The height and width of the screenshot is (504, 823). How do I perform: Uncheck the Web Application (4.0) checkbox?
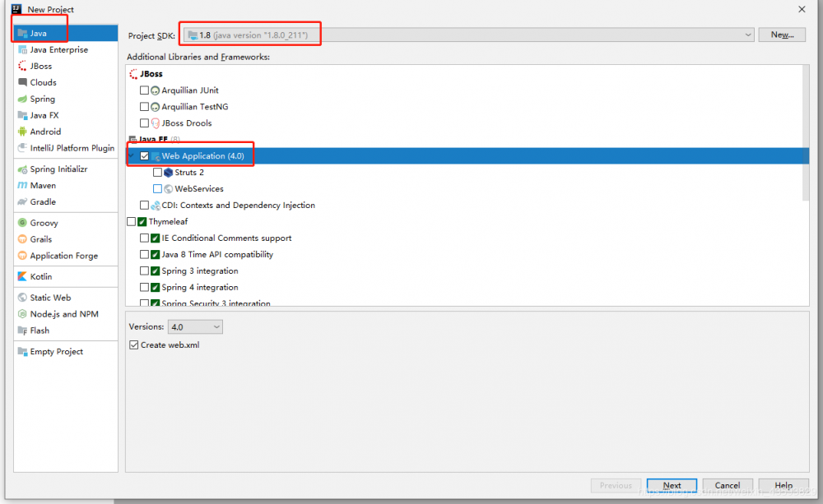pos(144,155)
